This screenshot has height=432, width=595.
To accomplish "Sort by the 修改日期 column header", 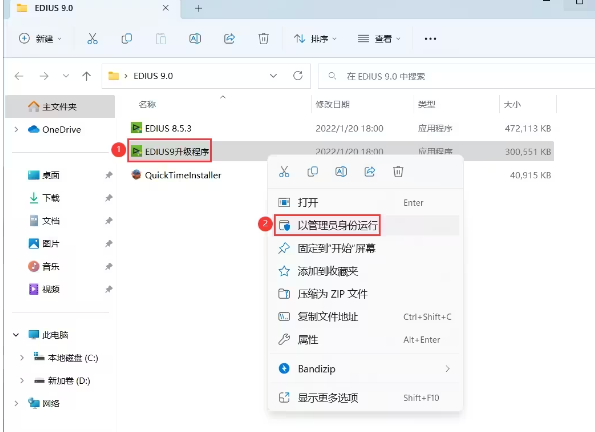I will coord(332,104).
